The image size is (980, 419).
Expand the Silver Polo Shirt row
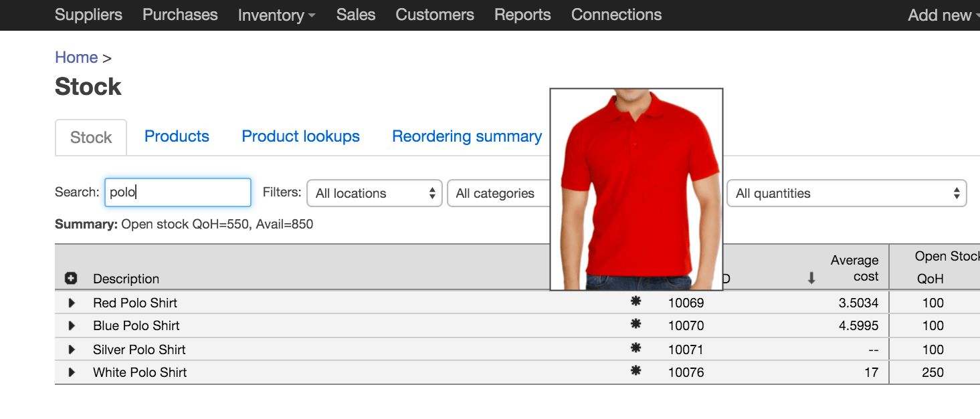72,350
